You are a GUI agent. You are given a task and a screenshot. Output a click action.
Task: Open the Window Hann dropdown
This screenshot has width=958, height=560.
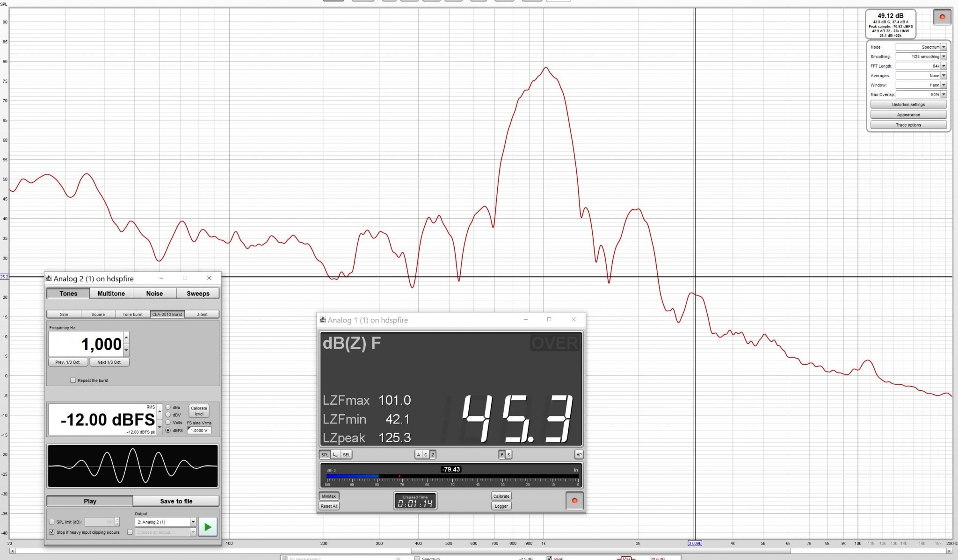click(921, 85)
